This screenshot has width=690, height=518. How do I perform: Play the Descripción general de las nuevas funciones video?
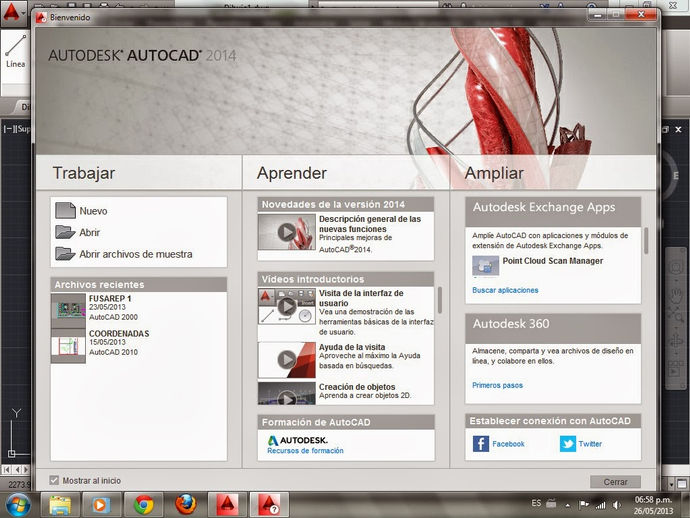tap(287, 232)
